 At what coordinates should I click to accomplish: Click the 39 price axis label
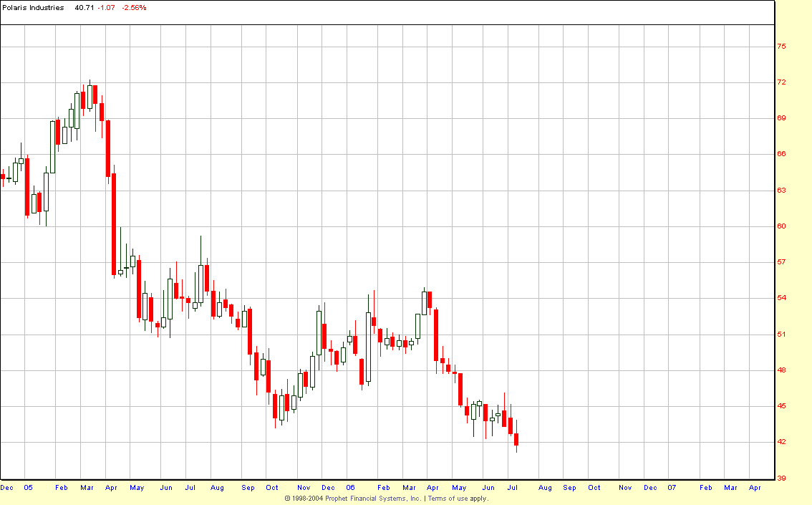781,478
